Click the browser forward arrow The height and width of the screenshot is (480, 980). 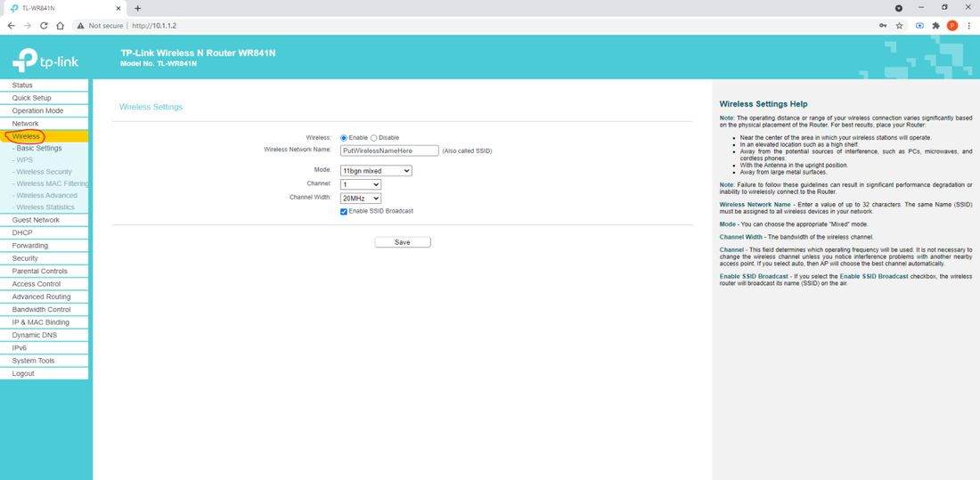click(x=27, y=26)
